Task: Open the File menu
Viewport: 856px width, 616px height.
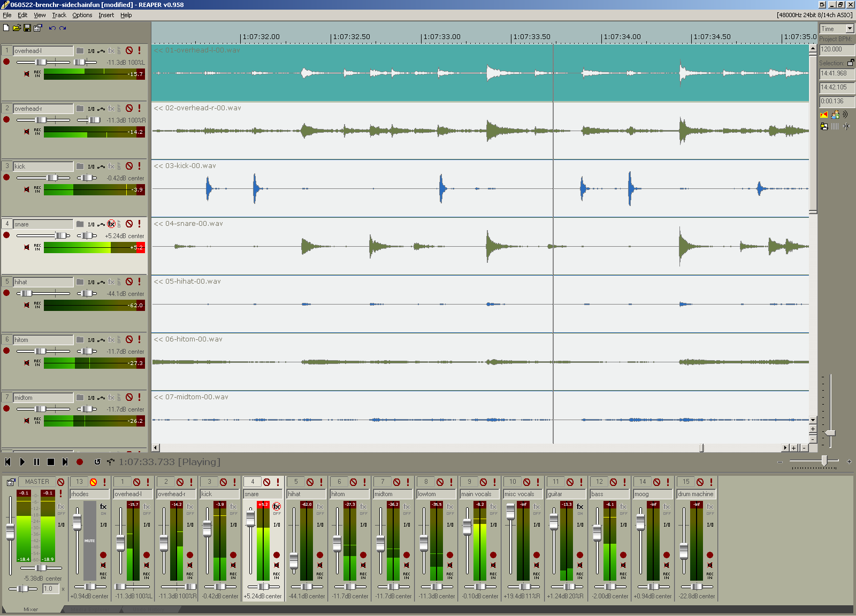Action: click(x=7, y=15)
